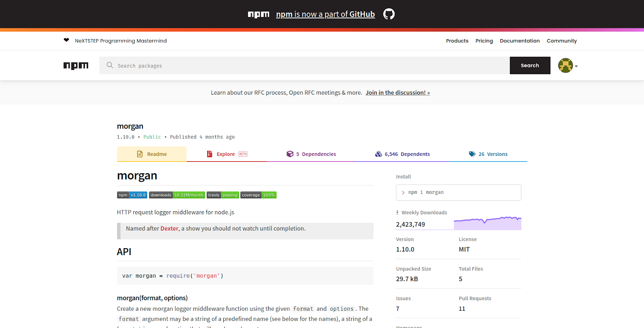Click the install command prompt chevron

[x=403, y=193]
